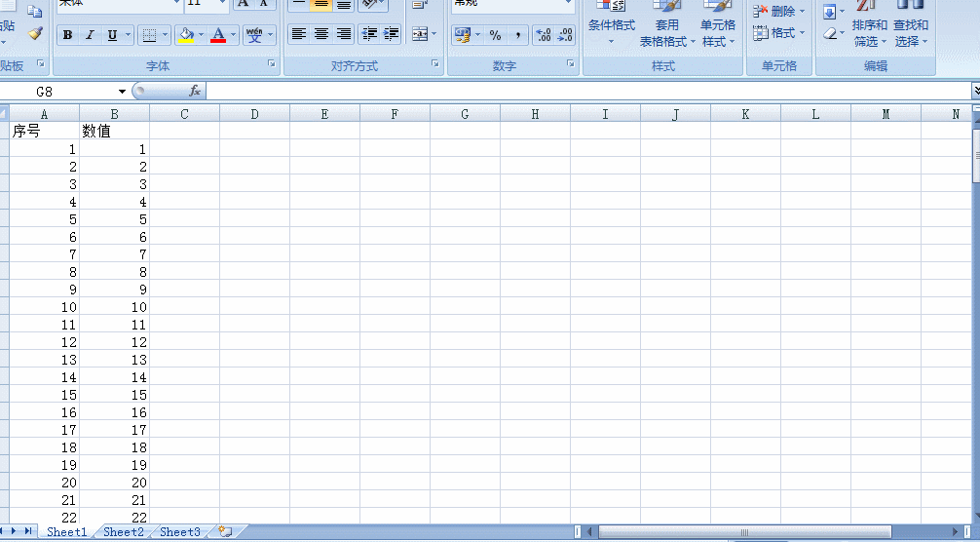Click the phonetic guide wén icon
The image size is (980, 542).
[x=254, y=34]
